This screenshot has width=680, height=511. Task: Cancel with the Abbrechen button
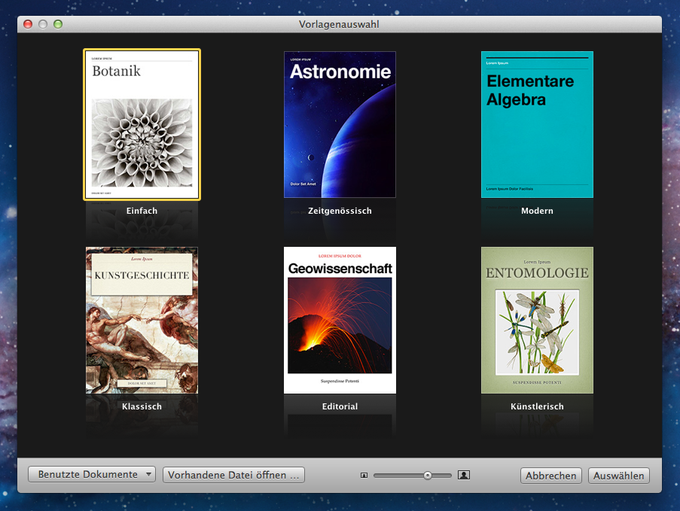pos(551,476)
